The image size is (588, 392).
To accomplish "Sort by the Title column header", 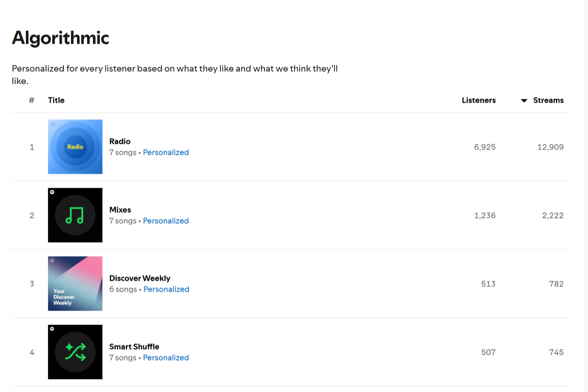I will coord(56,100).
